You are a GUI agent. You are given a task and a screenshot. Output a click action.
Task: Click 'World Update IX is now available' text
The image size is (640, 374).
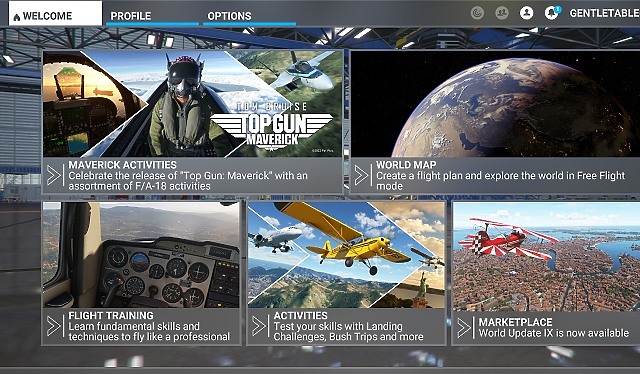(x=554, y=333)
